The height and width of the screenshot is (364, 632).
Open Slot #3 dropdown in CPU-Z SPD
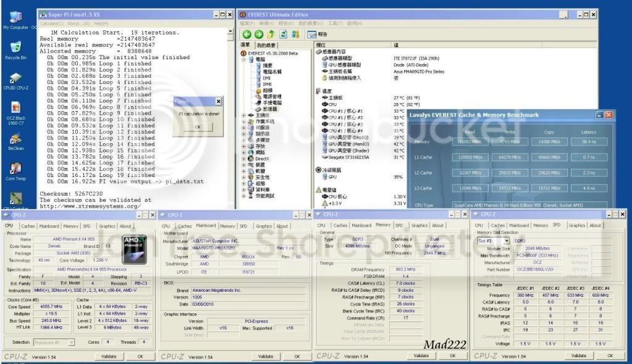[x=507, y=241]
